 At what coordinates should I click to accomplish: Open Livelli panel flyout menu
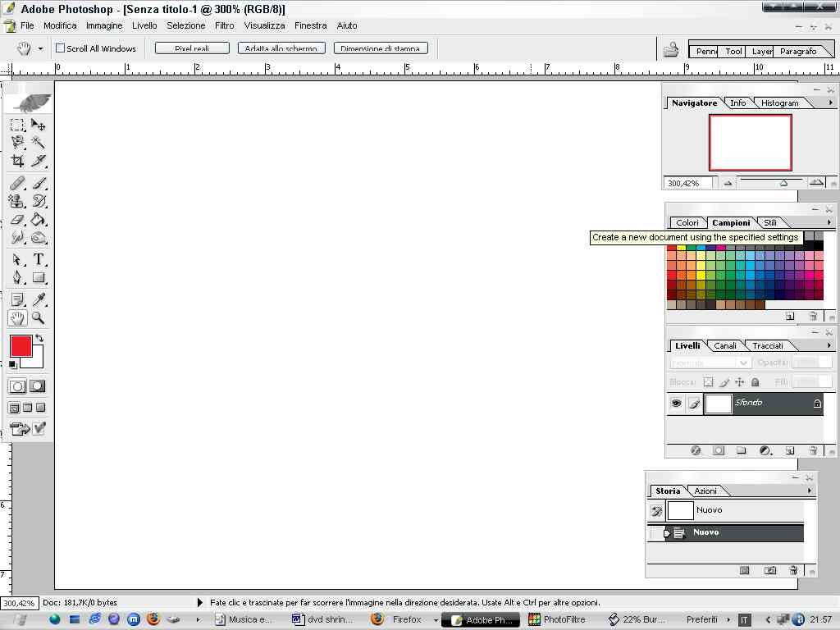point(829,345)
